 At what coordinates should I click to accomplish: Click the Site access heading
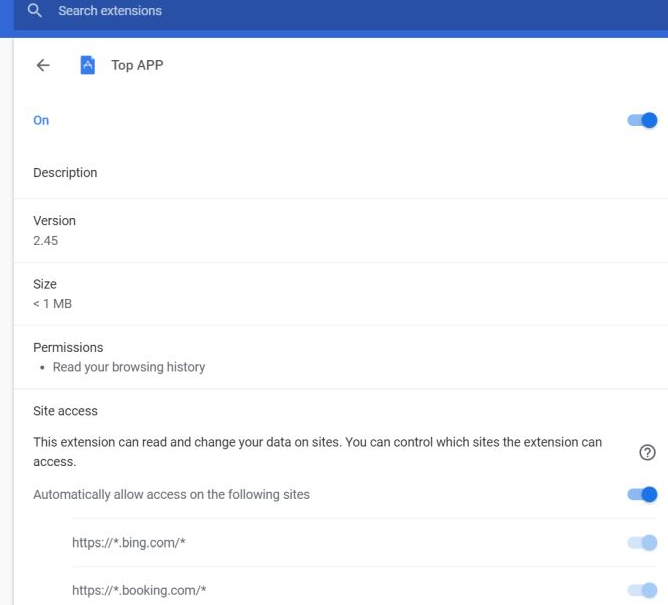(65, 411)
